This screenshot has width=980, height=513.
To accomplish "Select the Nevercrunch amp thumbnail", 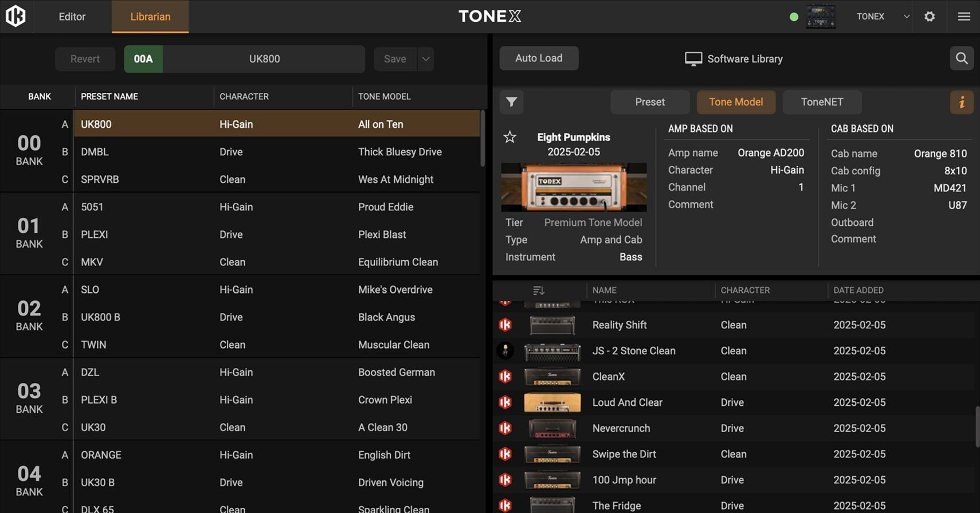I will [x=552, y=428].
